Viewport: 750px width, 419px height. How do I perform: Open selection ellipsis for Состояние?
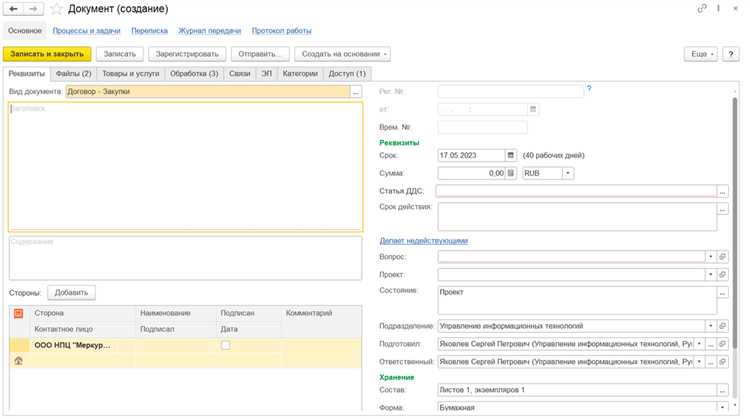point(722,292)
